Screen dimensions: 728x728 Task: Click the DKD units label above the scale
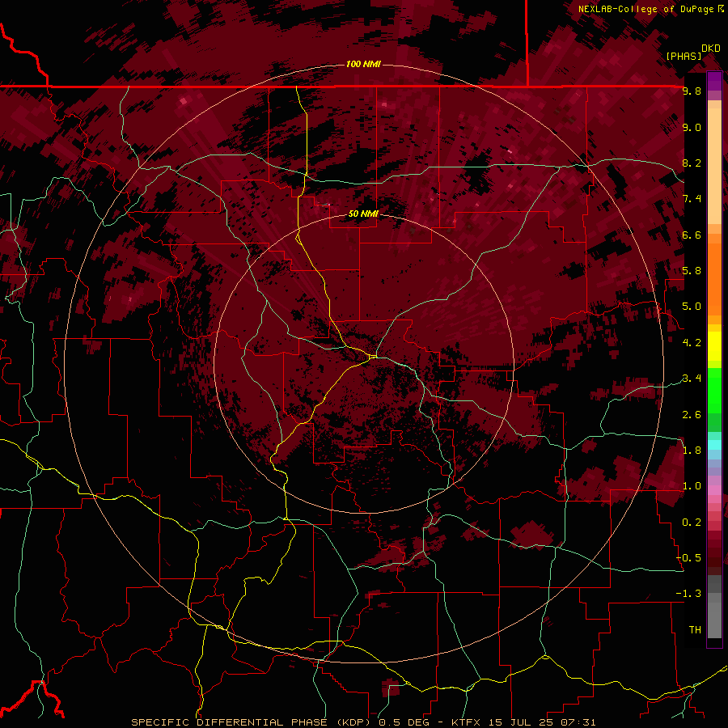711,49
